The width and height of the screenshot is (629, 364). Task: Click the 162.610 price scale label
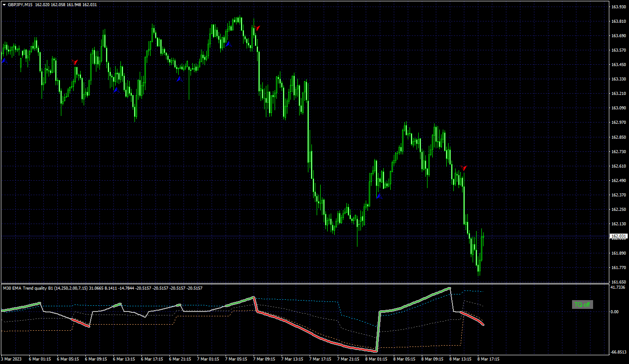[x=618, y=166]
